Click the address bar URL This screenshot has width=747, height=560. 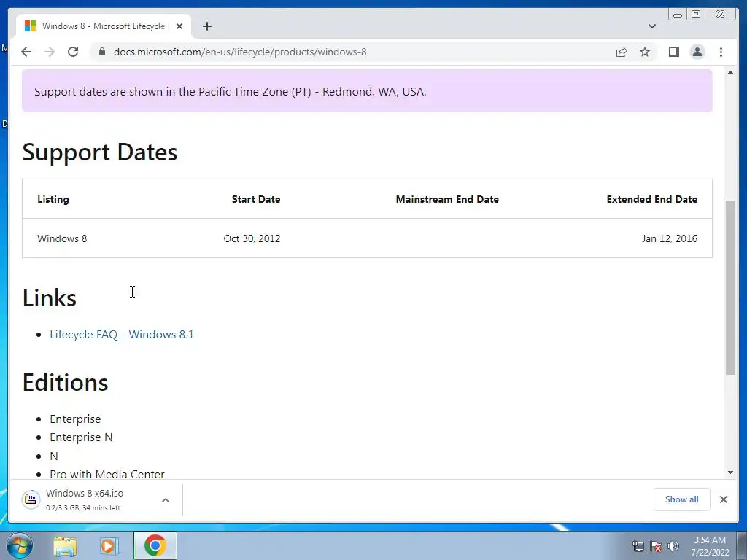240,52
